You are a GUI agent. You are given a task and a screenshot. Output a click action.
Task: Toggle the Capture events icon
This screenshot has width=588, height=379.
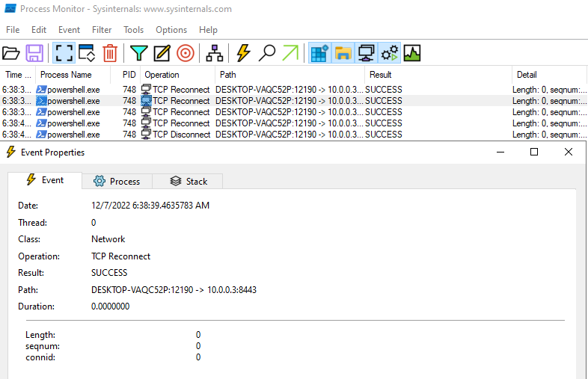pyautogui.click(x=64, y=53)
